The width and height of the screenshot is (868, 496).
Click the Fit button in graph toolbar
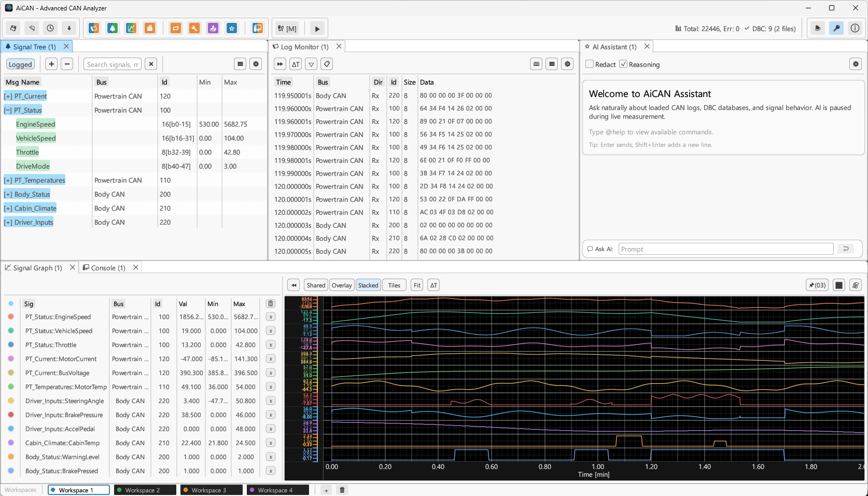pos(417,285)
